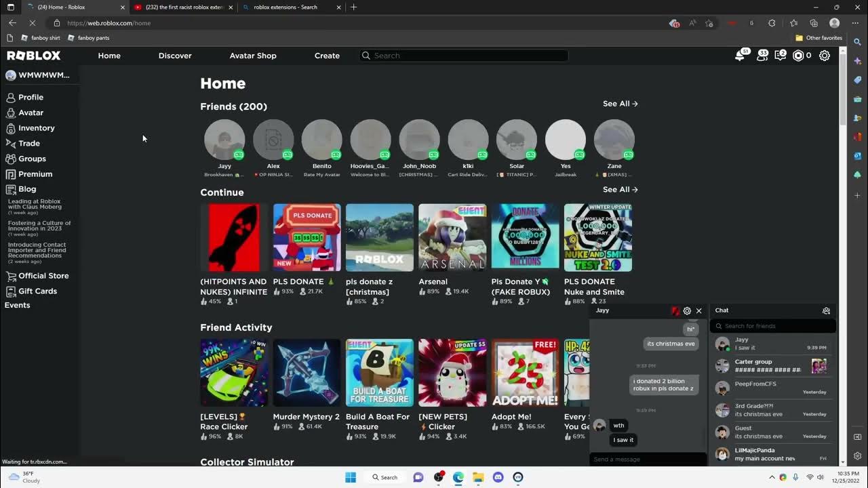Open Other favorites folder
The width and height of the screenshot is (868, 488).
818,38
